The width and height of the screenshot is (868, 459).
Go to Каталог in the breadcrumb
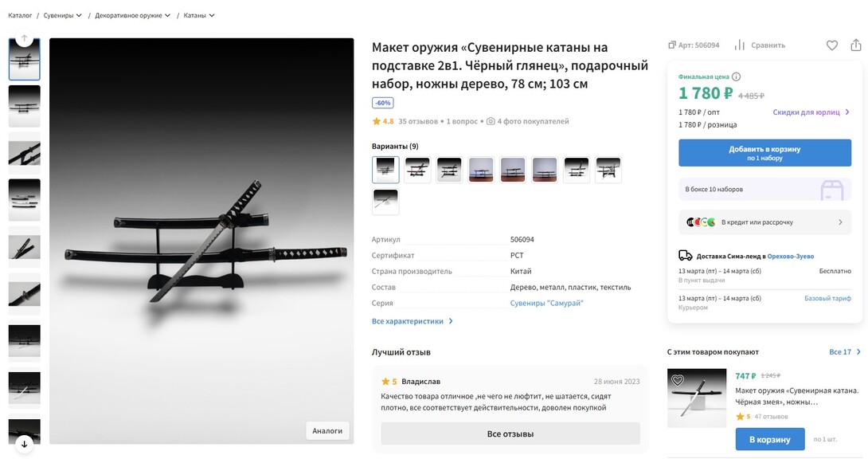click(20, 15)
